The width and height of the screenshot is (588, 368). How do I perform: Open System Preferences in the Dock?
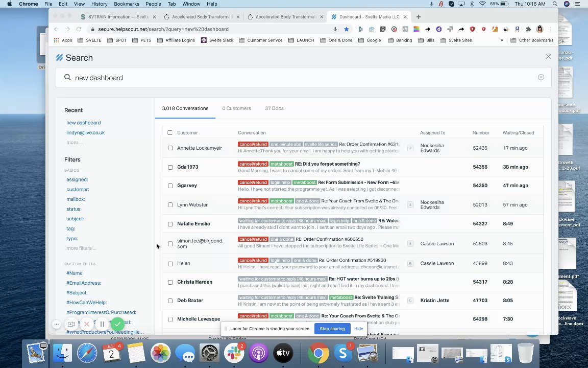pos(209,353)
